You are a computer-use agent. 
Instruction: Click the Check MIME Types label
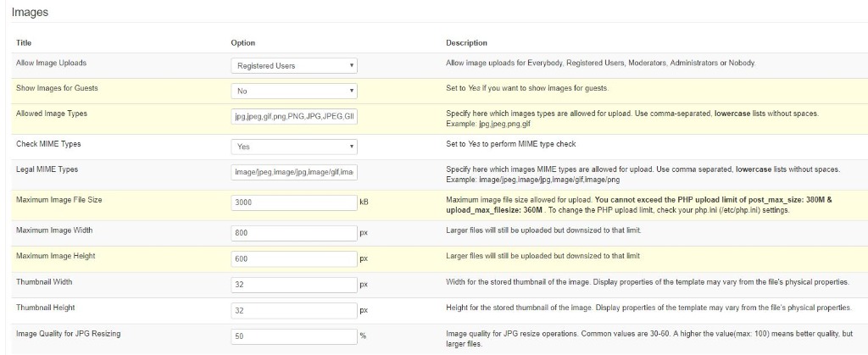click(x=48, y=144)
